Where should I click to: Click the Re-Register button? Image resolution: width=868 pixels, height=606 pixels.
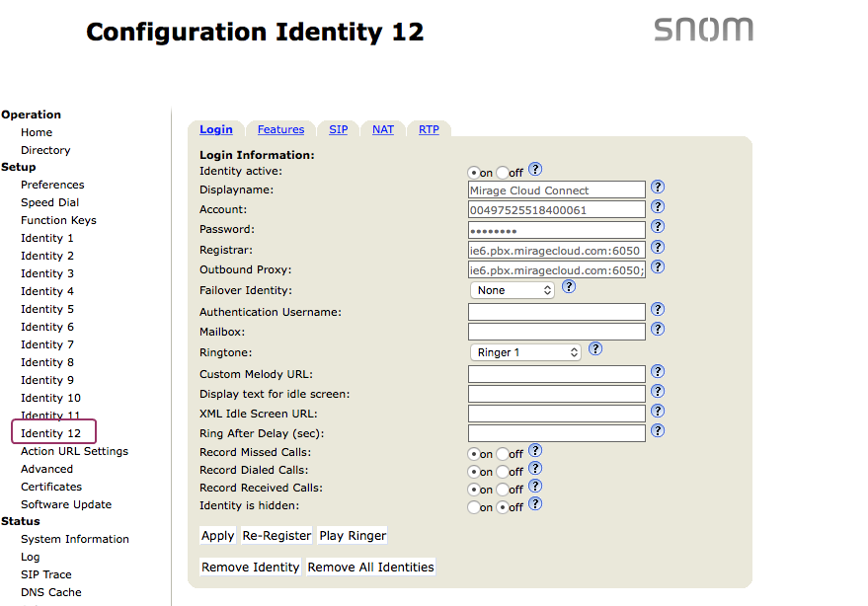pyautogui.click(x=276, y=536)
